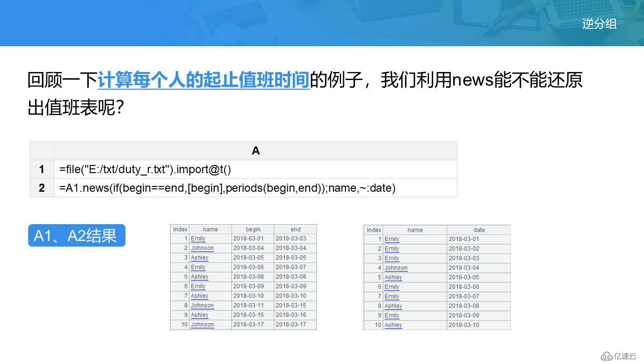Click row header 2 in the code grid
This screenshot has height=362, width=644.
42,188
